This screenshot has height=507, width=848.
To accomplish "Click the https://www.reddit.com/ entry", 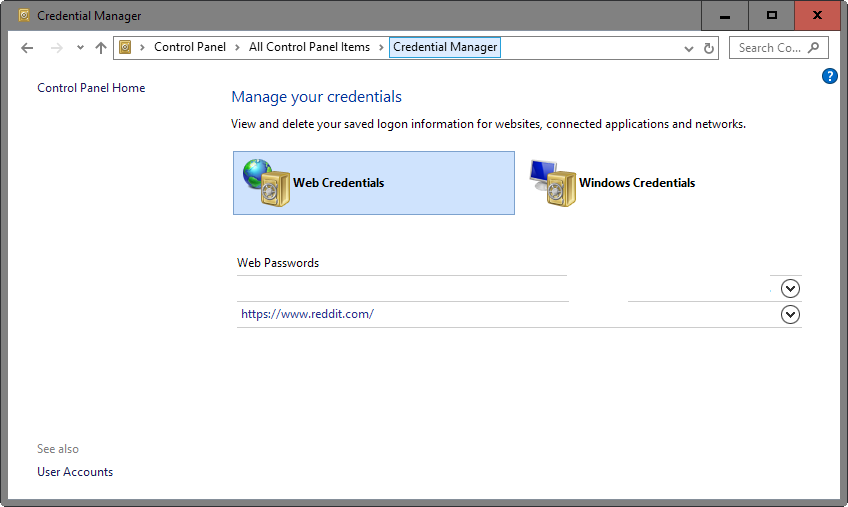I will pos(307,314).
